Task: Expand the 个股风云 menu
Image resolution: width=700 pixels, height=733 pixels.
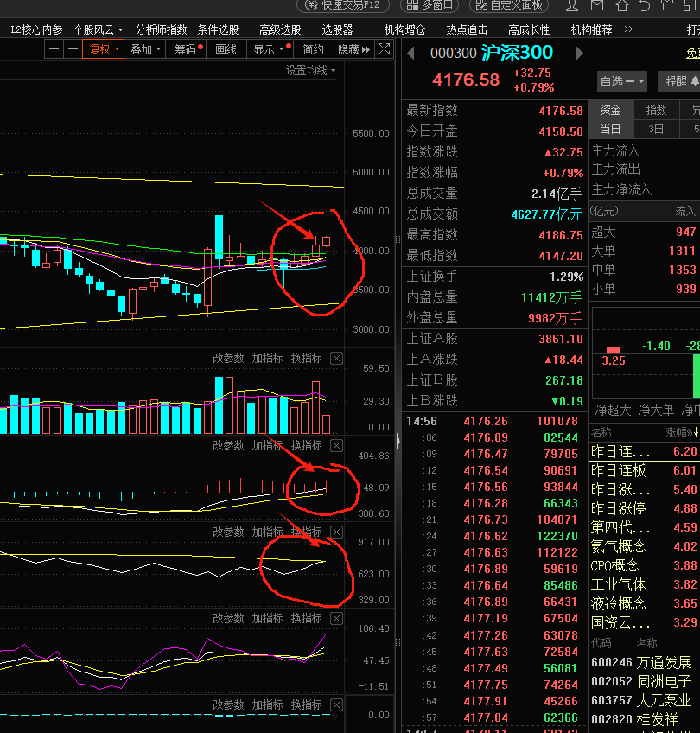Action: 99,30
